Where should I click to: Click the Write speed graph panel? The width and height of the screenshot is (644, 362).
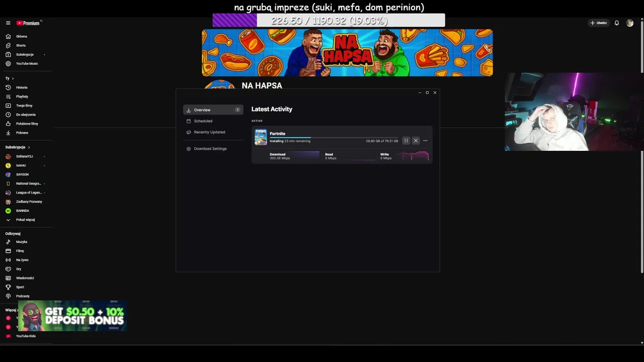pyautogui.click(x=406, y=156)
